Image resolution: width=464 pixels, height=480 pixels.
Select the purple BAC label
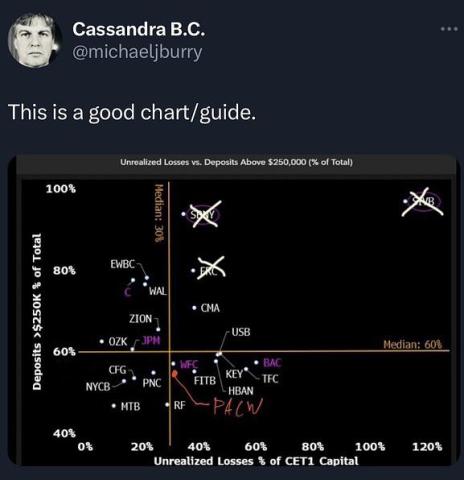pyautogui.click(x=272, y=363)
